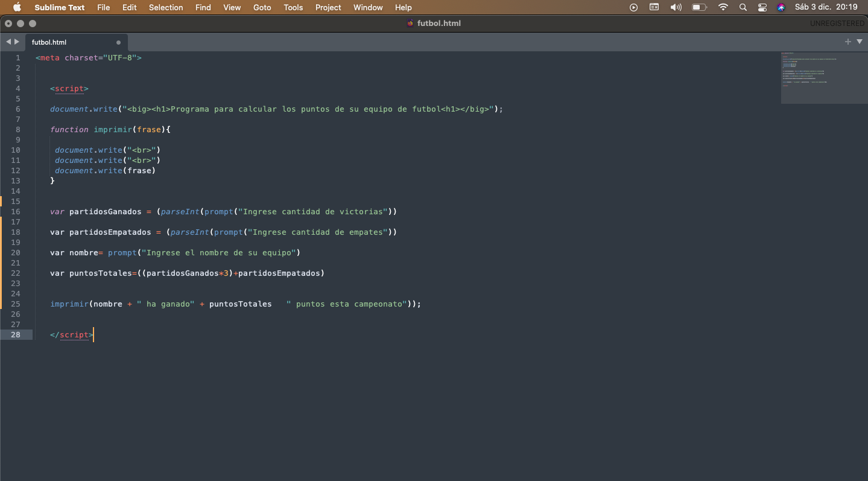
Task: Open the Help menu
Action: pos(404,7)
